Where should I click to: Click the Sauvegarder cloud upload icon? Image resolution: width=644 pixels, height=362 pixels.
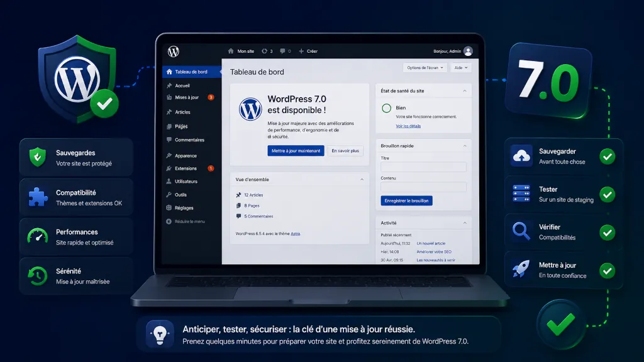[x=521, y=156]
